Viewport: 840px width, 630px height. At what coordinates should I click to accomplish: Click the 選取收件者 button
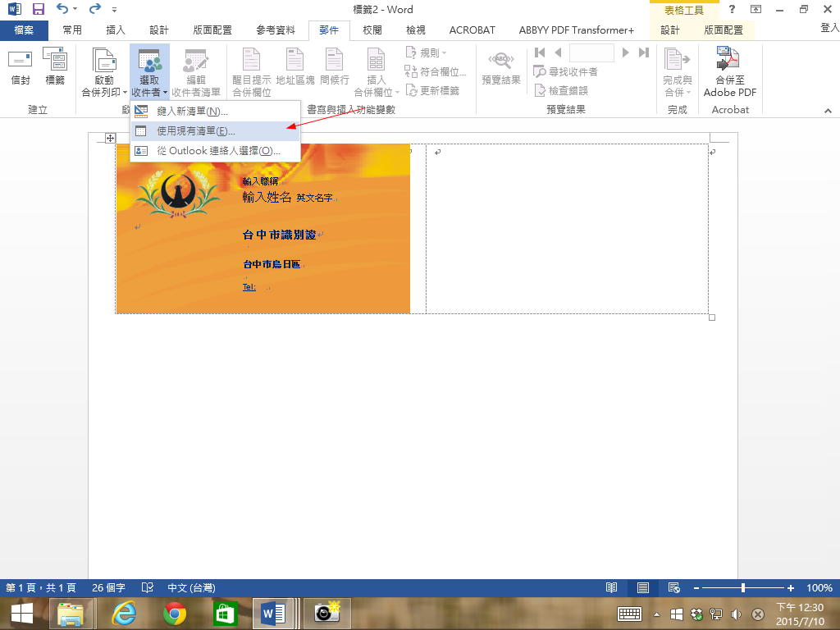tap(149, 72)
